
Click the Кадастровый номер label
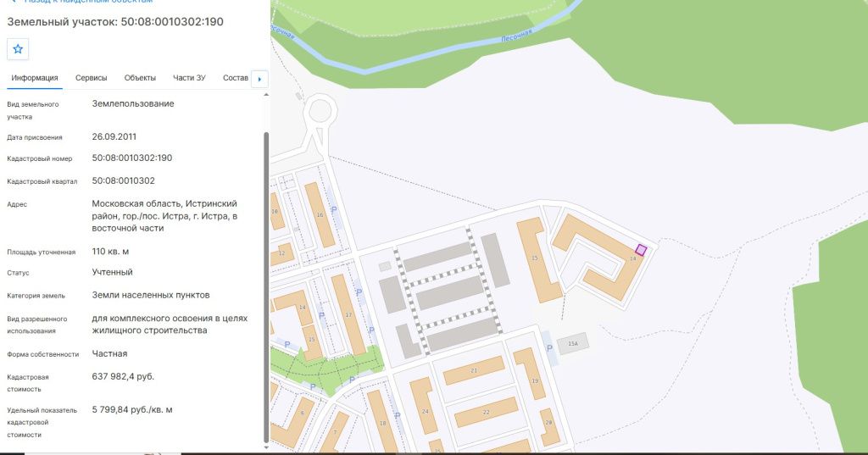[39, 158]
